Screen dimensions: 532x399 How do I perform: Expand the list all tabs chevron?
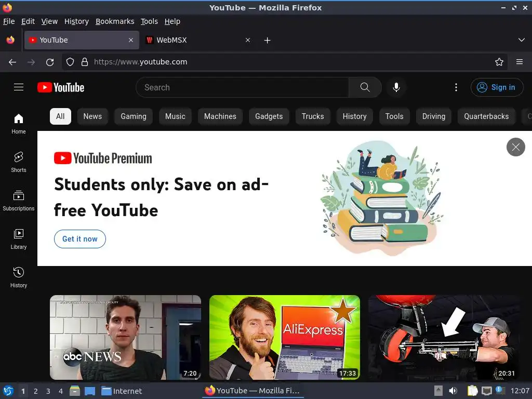pos(522,40)
